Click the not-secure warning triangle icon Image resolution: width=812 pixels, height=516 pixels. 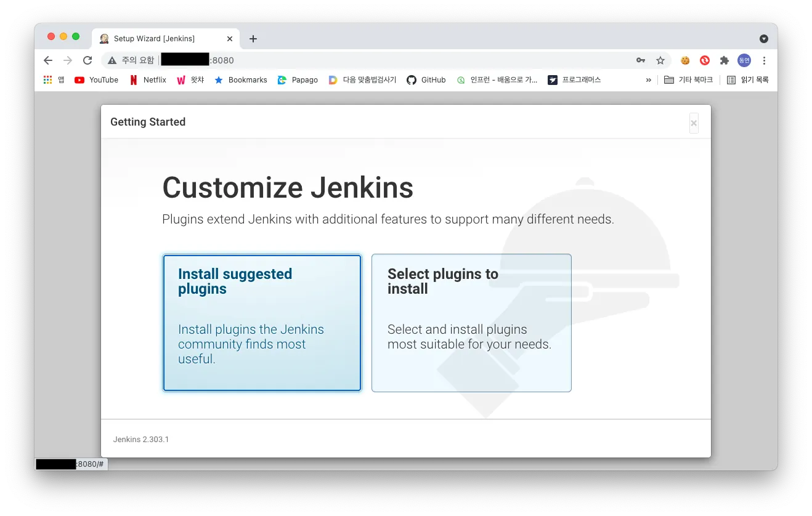[x=112, y=60]
